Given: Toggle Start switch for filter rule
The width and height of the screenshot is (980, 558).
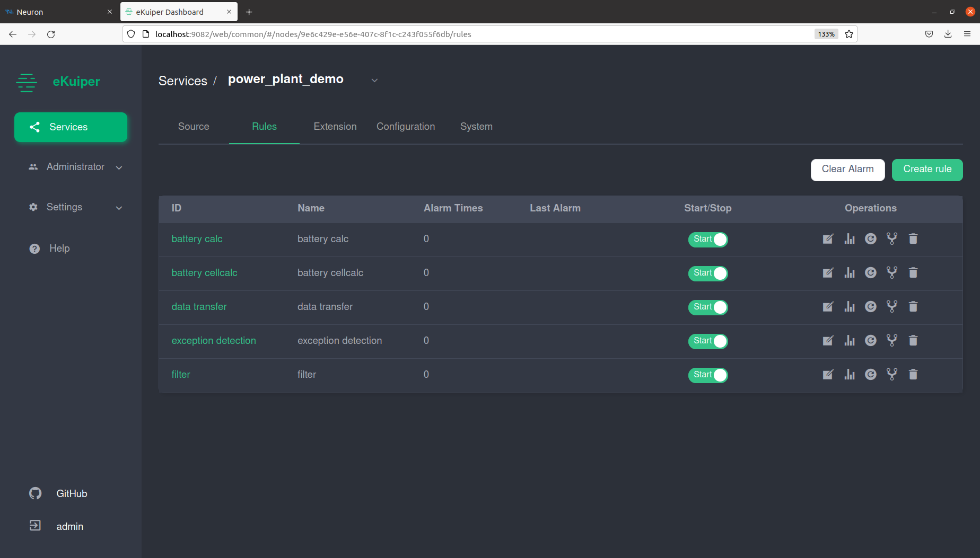Looking at the screenshot, I should [708, 375].
